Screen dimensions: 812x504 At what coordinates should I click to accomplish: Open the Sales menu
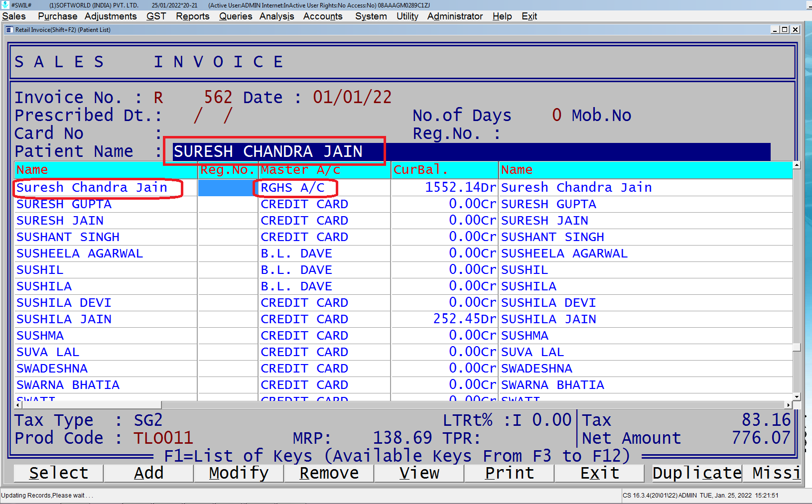[x=14, y=16]
